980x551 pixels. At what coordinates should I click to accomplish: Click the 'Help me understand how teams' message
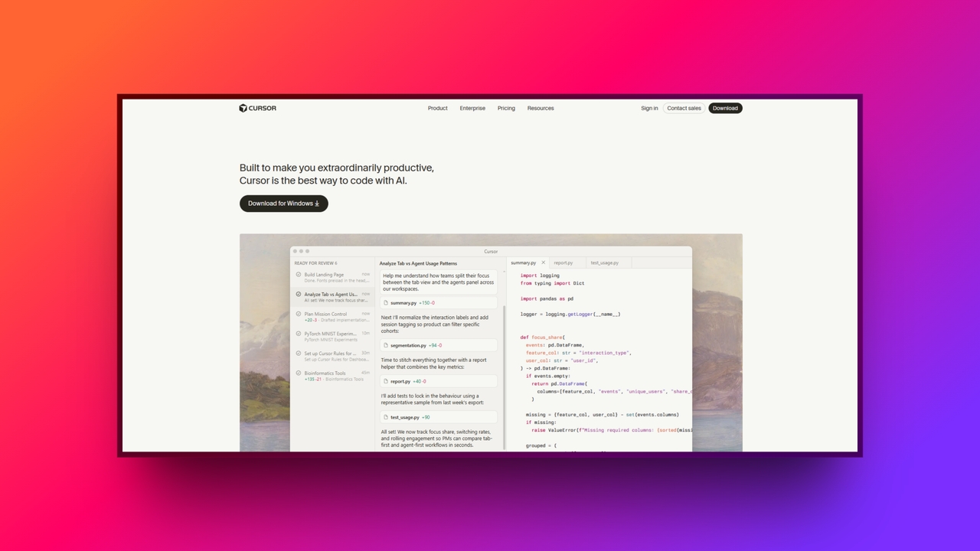point(438,282)
